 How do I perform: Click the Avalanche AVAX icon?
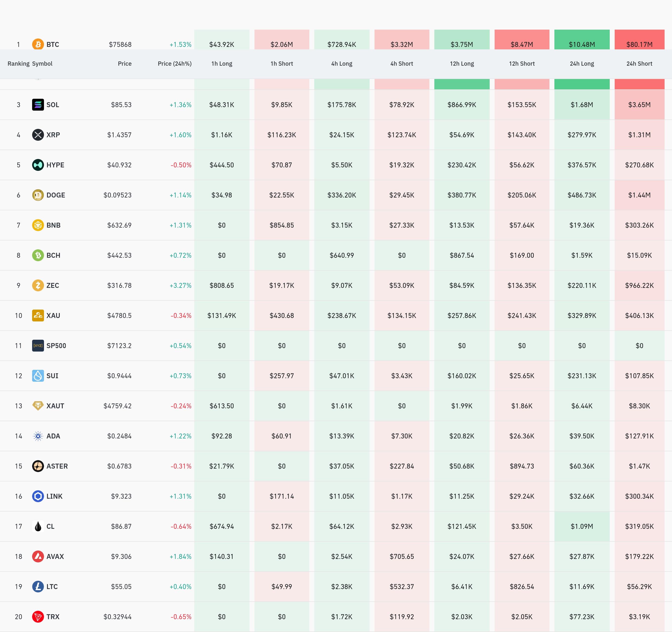[38, 556]
